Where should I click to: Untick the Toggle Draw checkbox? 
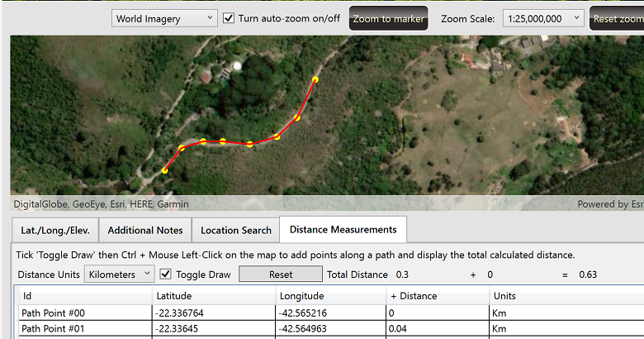click(165, 274)
